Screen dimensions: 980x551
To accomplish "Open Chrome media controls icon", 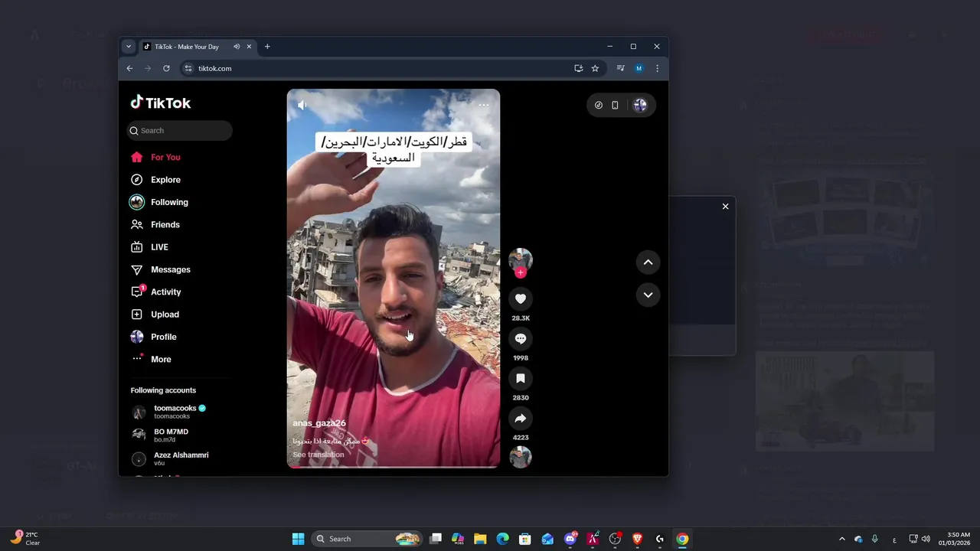I will (x=621, y=68).
